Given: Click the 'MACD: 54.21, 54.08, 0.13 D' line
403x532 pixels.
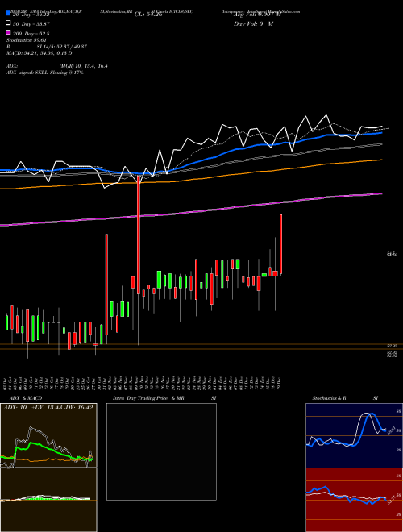Looking at the screenshot, I should click(x=39, y=53).
